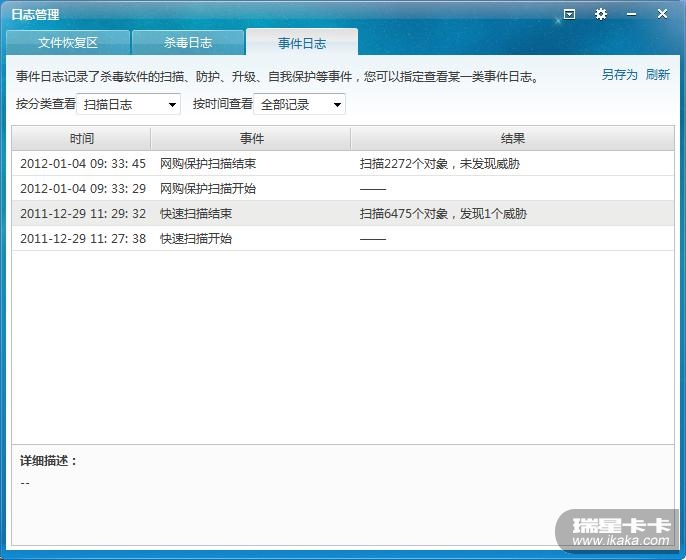Sort by the 结果 column header
686x560 pixels.
pyautogui.click(x=512, y=139)
